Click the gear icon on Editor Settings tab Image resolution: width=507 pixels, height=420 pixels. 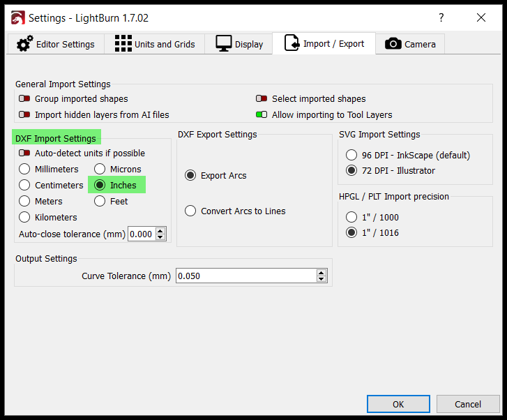(x=24, y=44)
